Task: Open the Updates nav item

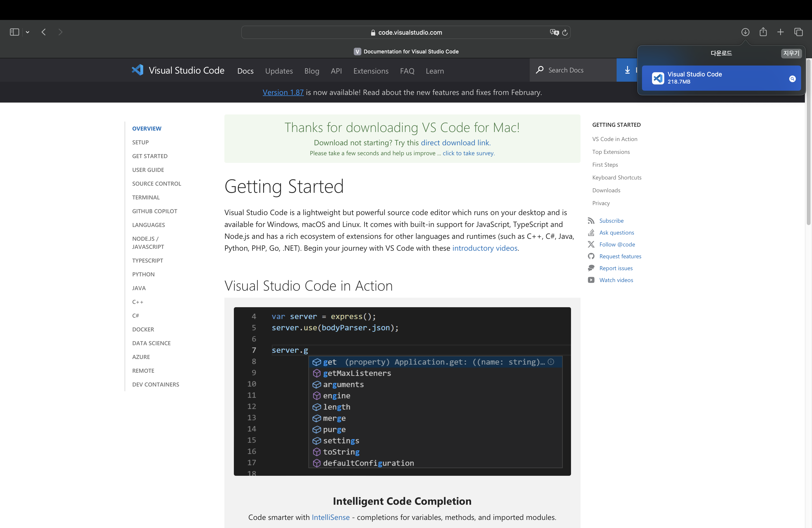Action: click(279, 71)
